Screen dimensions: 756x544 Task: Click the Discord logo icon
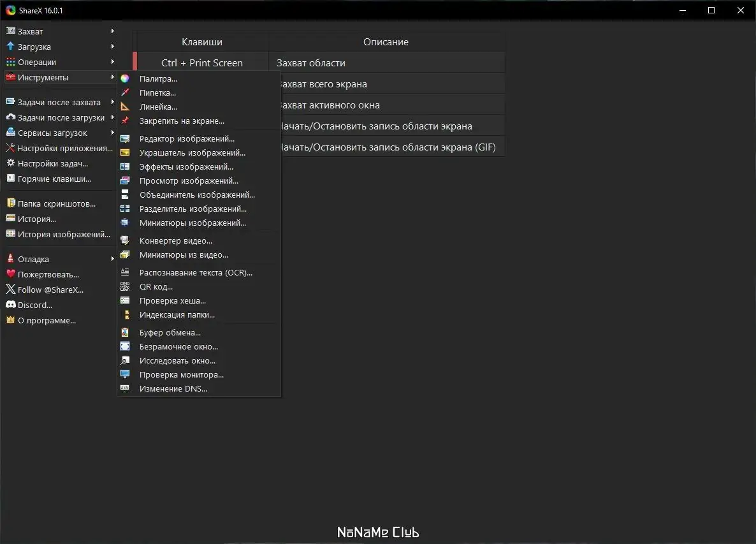click(11, 304)
